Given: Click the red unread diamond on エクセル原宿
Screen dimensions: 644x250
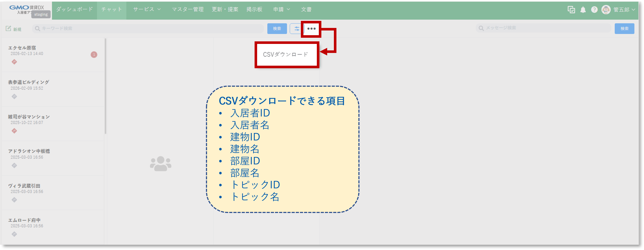Looking at the screenshot, I should click(x=14, y=62).
